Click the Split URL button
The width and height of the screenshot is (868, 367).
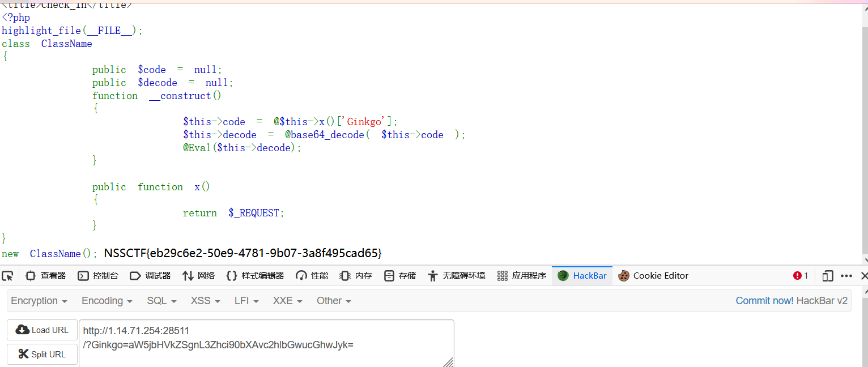pyautogui.click(x=42, y=355)
